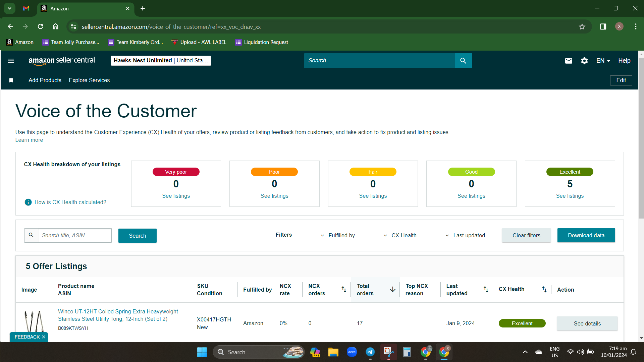Expand the Last updated filter dropdown
Image resolution: width=644 pixels, height=362 pixels.
coord(465,235)
